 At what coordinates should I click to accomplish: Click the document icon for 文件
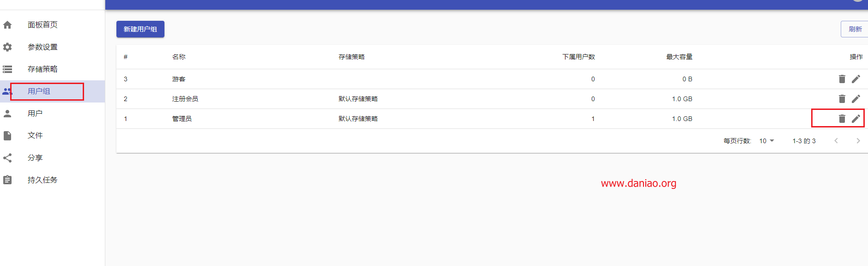(x=7, y=136)
